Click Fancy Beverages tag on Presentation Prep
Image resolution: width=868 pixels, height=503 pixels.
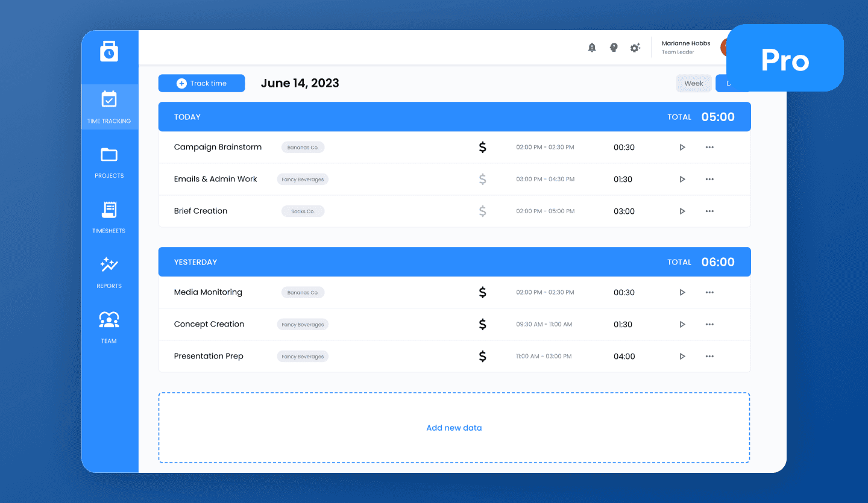303,356
